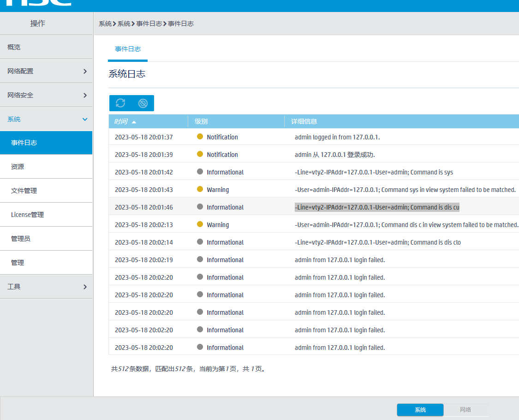The image size is (519, 420).
Task: Click gray dot of 20:01:42 Informational row
Action: [x=200, y=172]
